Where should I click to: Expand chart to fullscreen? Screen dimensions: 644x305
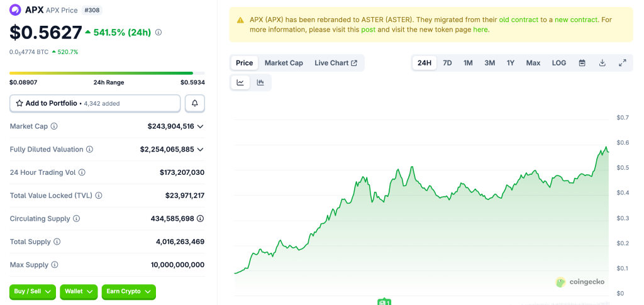click(622, 63)
